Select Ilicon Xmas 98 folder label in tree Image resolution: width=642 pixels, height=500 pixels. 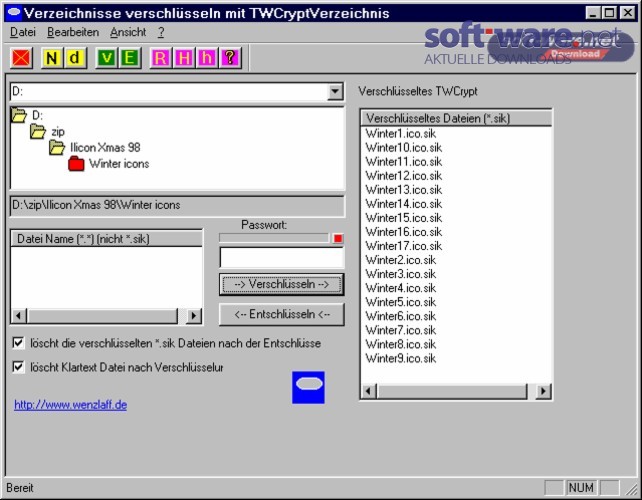105,147
